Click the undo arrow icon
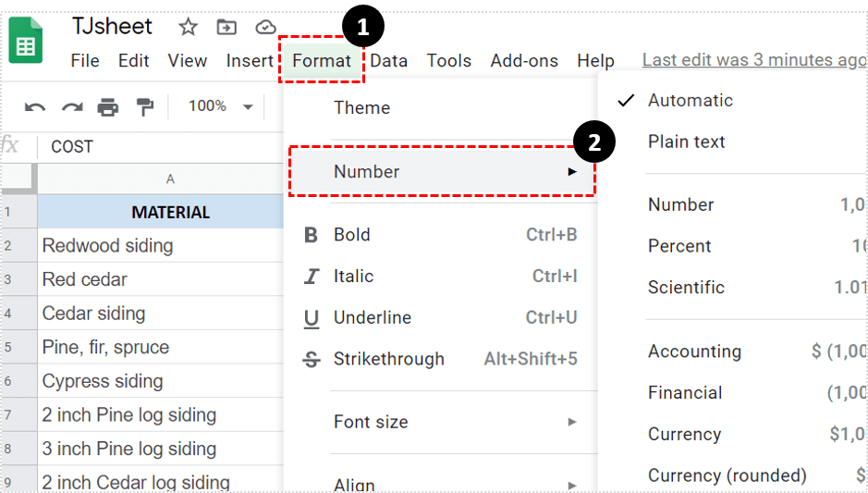Viewport: 868px width, 493px height. [x=35, y=107]
